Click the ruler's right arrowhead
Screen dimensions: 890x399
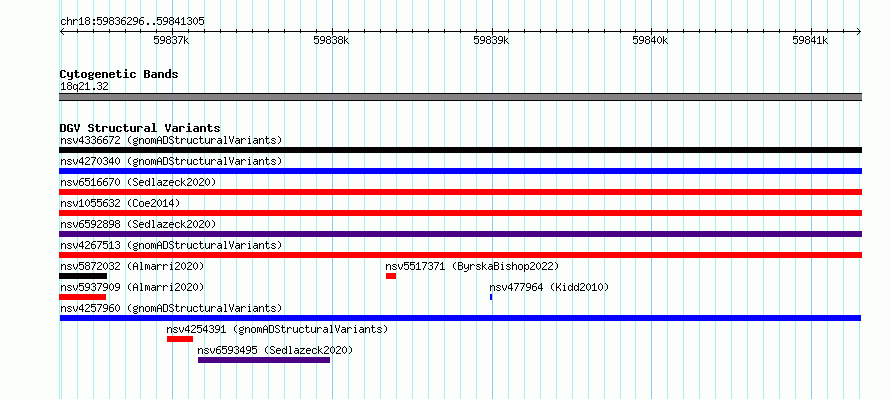coord(859,31)
